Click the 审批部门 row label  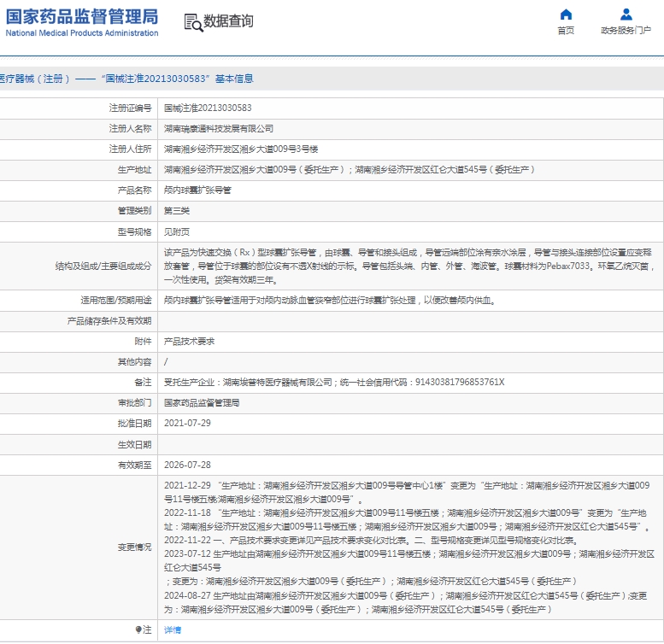coord(134,403)
